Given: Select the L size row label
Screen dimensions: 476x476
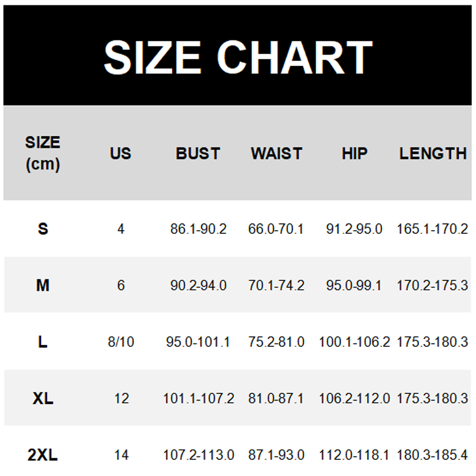Looking at the screenshot, I should point(43,342).
